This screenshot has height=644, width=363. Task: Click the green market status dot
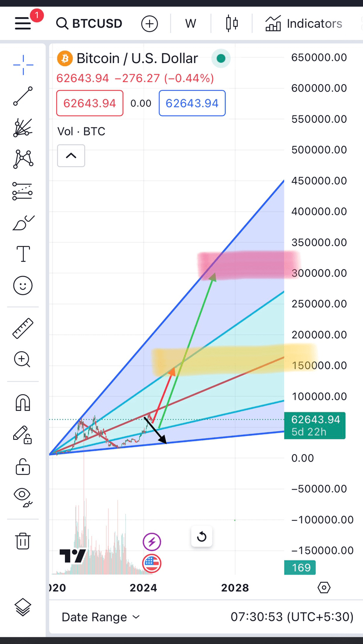pyautogui.click(x=221, y=58)
